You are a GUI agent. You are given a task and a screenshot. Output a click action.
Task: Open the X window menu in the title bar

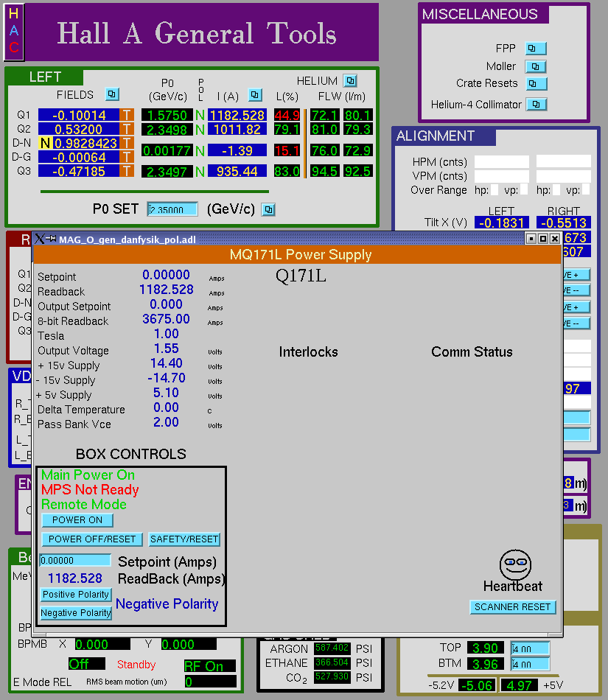[41, 239]
